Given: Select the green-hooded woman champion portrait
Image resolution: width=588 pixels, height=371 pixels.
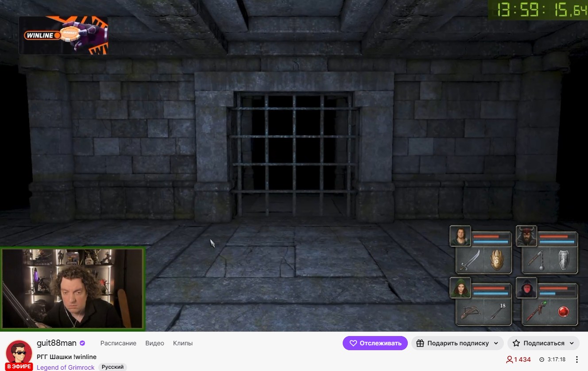Looking at the screenshot, I should 460,288.
